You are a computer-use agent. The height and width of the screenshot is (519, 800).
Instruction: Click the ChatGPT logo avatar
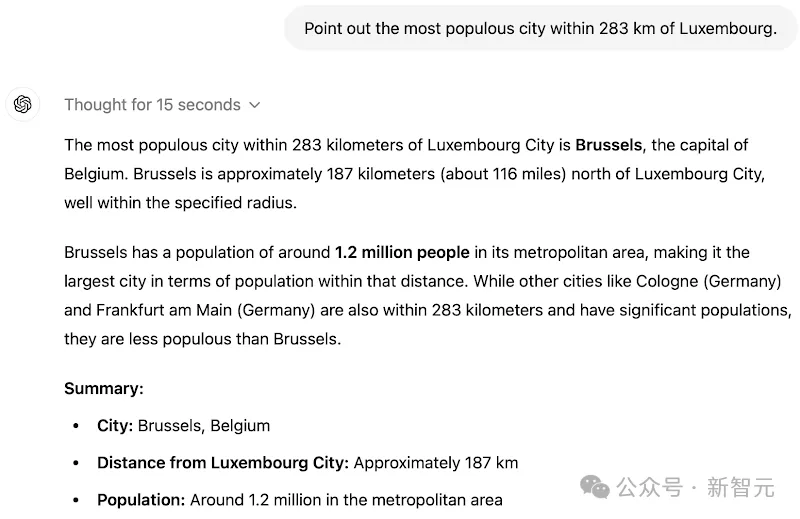click(22, 104)
